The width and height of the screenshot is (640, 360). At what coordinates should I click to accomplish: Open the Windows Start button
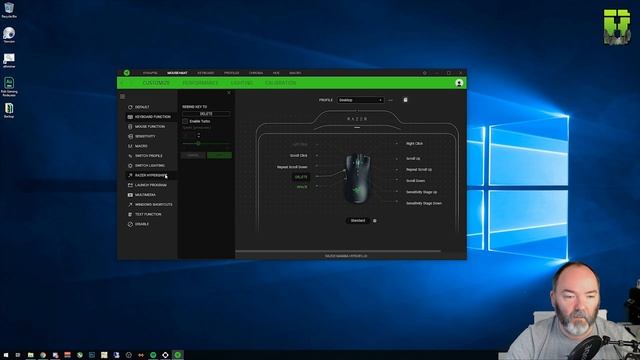(x=6, y=355)
